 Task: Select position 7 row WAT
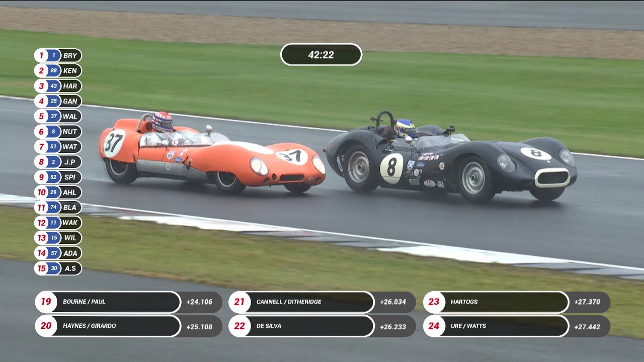pos(58,147)
